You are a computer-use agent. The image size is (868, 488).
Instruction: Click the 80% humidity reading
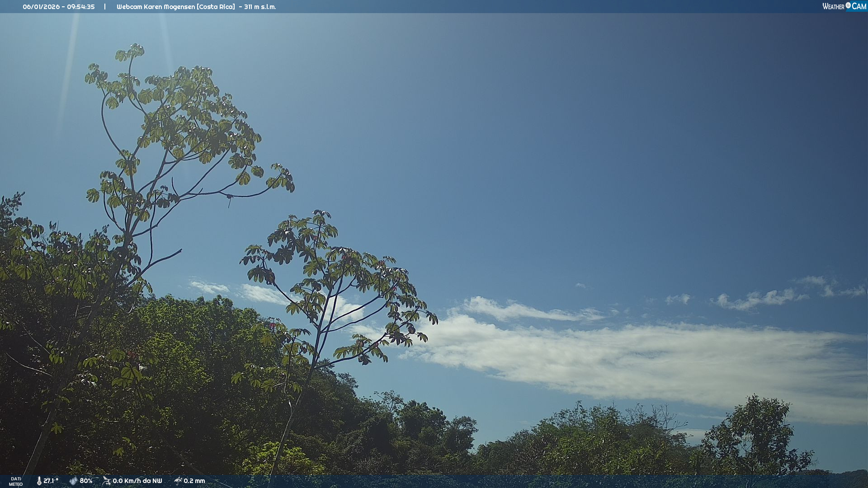point(86,481)
